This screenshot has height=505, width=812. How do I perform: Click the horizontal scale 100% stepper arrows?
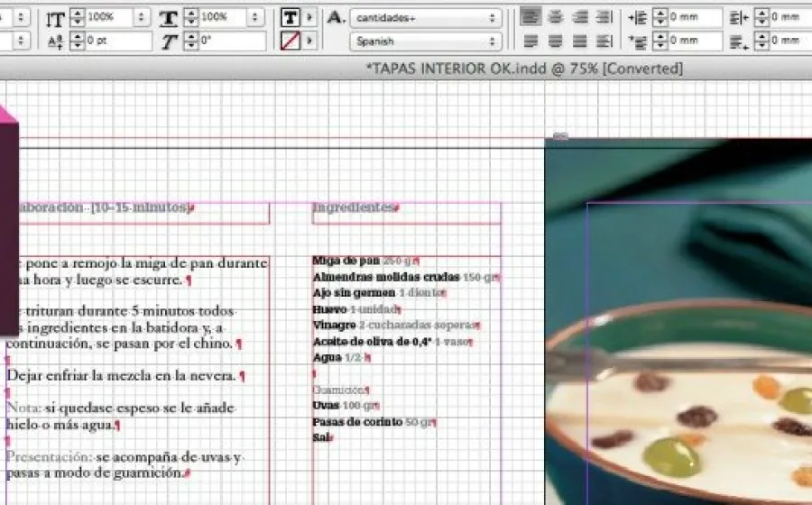point(191,18)
